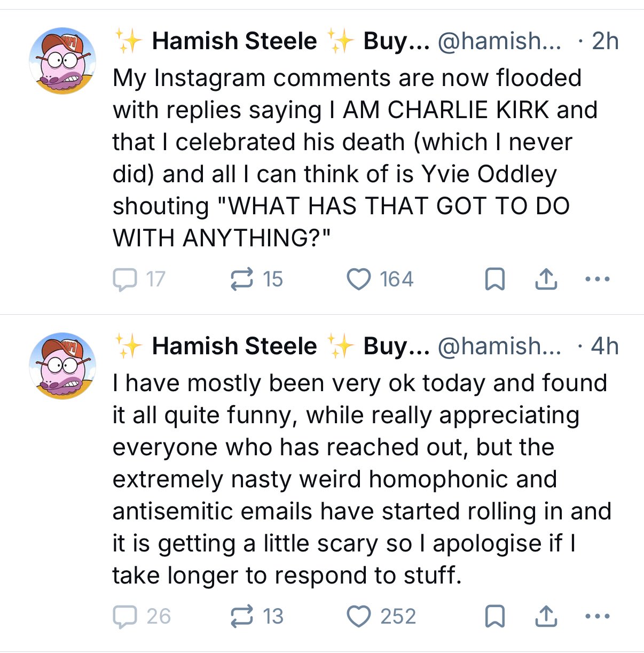This screenshot has width=644, height=653.
Task: Open Hamish Steele display name on top post
Action: pos(234,41)
